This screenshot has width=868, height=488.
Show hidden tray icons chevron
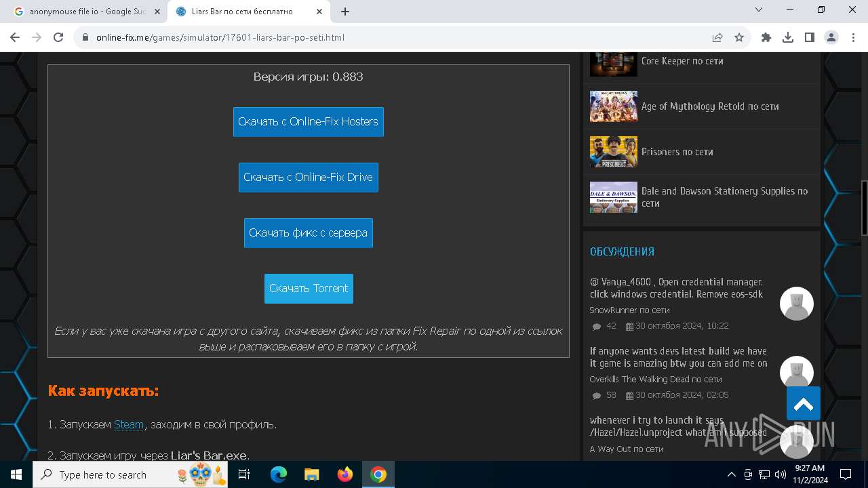731,474
